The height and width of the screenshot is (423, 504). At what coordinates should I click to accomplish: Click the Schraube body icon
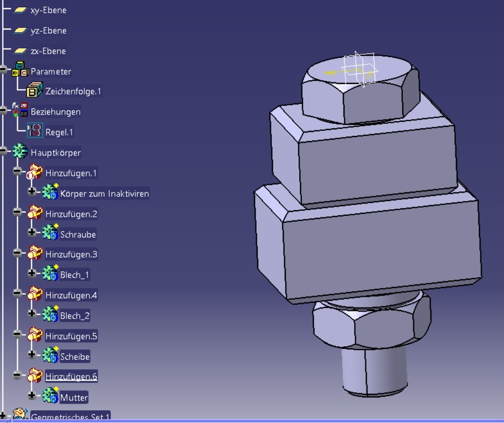(x=50, y=232)
